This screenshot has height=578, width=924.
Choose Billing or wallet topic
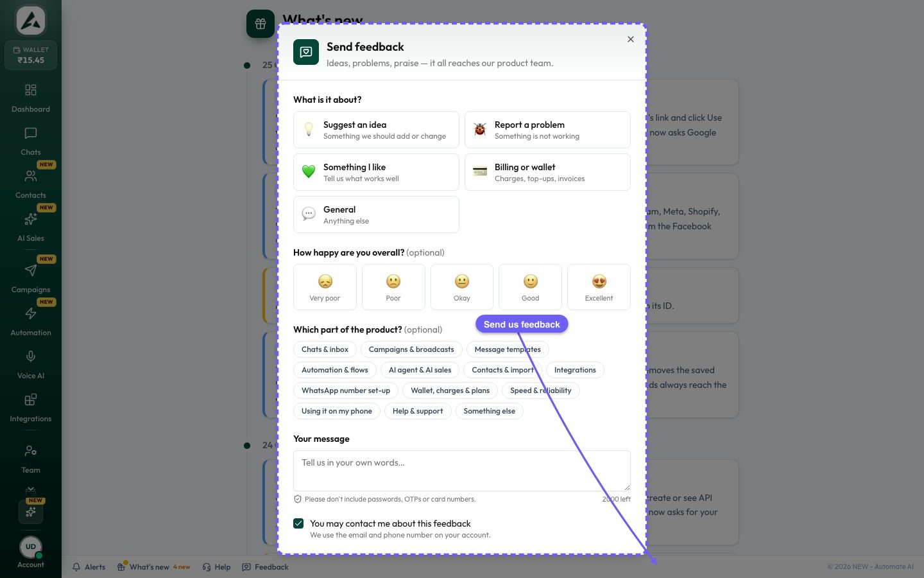(547, 172)
